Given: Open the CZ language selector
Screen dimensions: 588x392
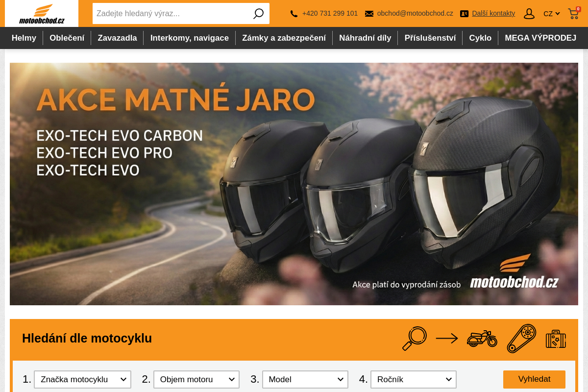Looking at the screenshot, I should (551, 14).
